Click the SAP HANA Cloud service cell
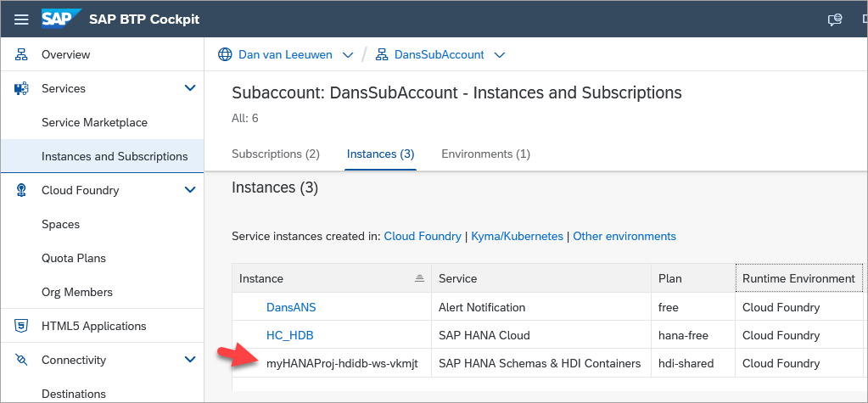The width and height of the screenshot is (868, 403). (x=540, y=335)
